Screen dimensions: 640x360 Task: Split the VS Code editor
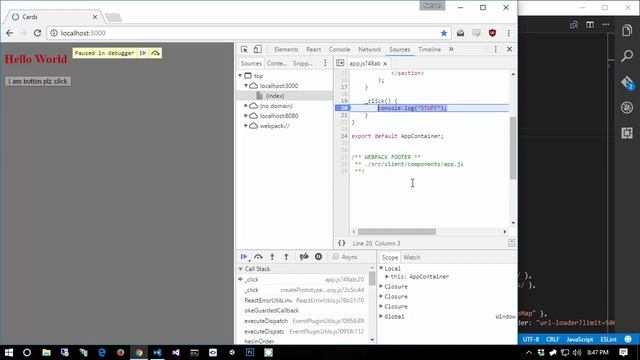tap(590, 25)
